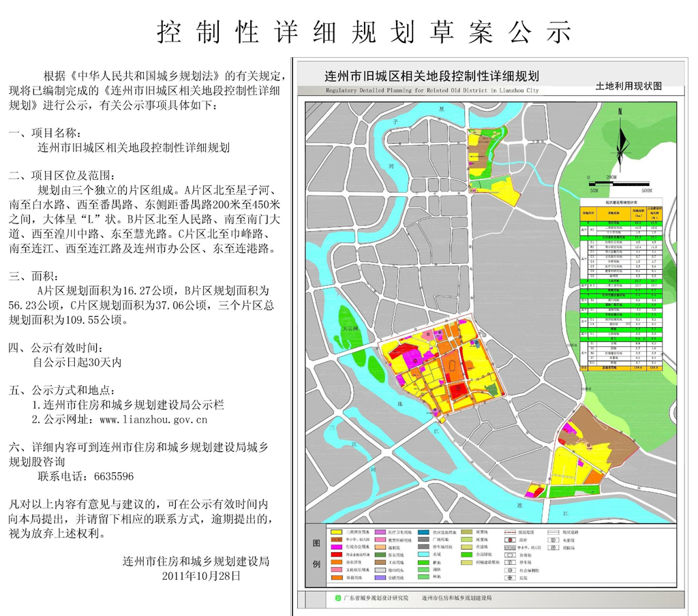698x616 pixels.
Task: Select the cyan 水域 legend swatch
Action: 423,554
